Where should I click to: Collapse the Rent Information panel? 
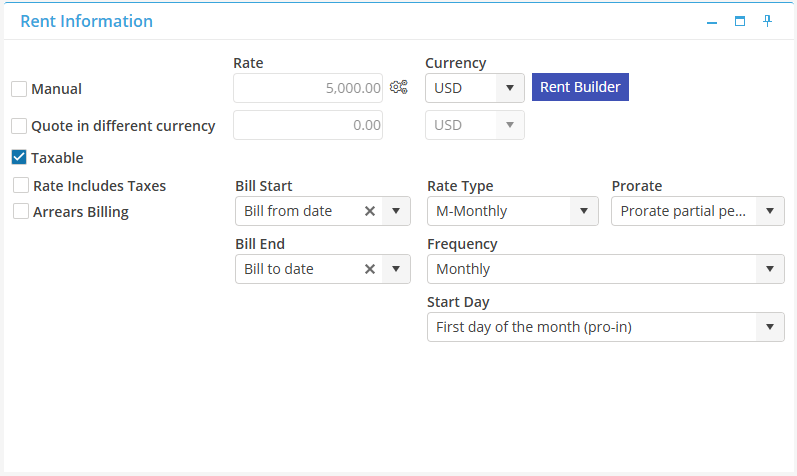click(712, 21)
